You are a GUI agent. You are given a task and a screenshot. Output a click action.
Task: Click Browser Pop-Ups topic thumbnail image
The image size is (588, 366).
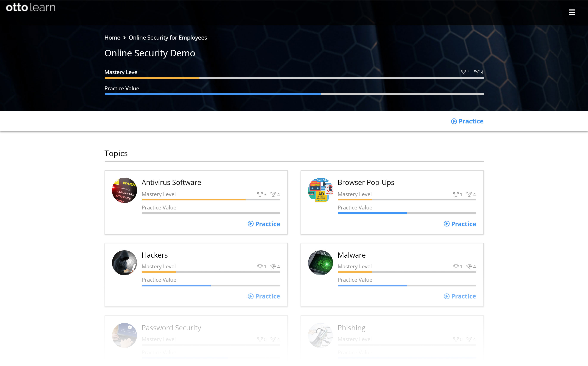pos(320,190)
